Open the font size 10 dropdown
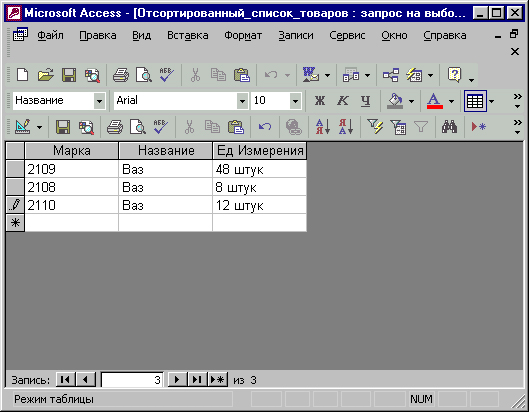Image resolution: width=529 pixels, height=412 pixels. coord(295,101)
